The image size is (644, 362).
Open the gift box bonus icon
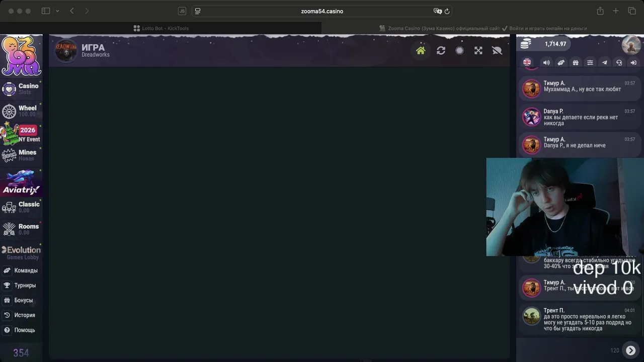coord(576,62)
